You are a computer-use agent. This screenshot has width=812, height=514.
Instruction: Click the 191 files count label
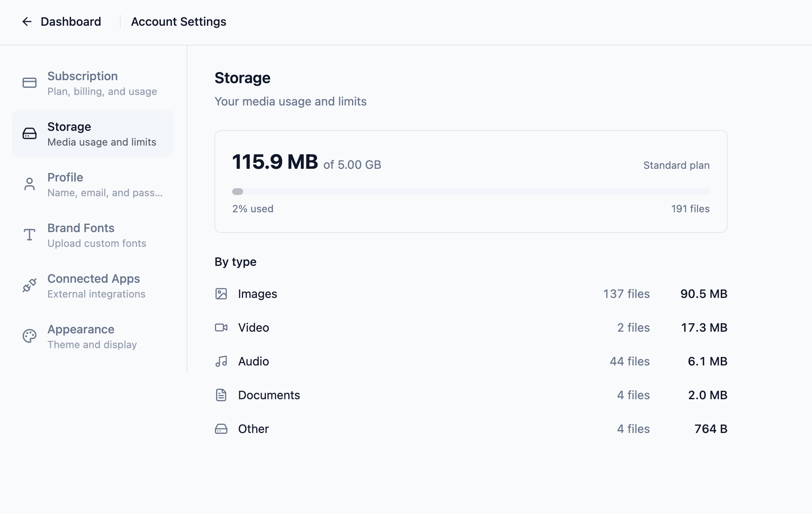690,208
